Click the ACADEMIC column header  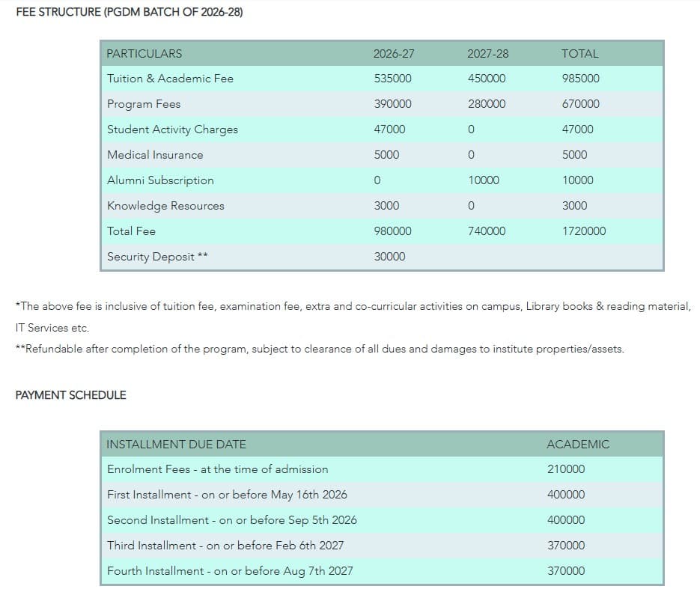click(578, 445)
